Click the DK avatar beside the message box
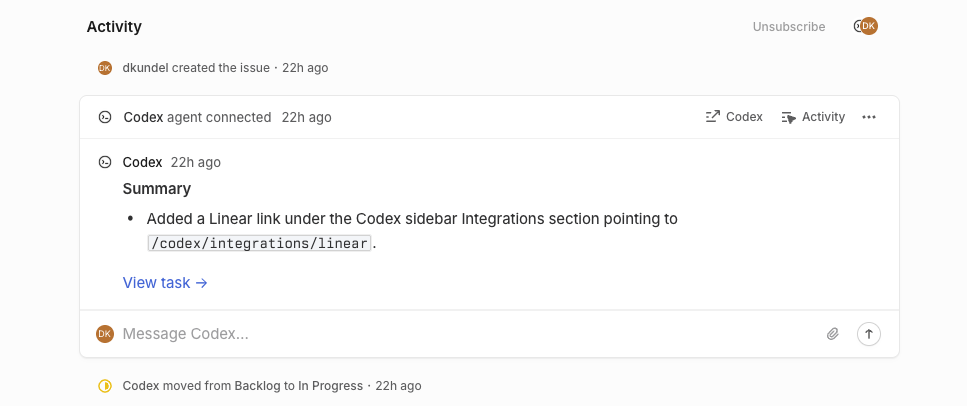 coord(105,334)
